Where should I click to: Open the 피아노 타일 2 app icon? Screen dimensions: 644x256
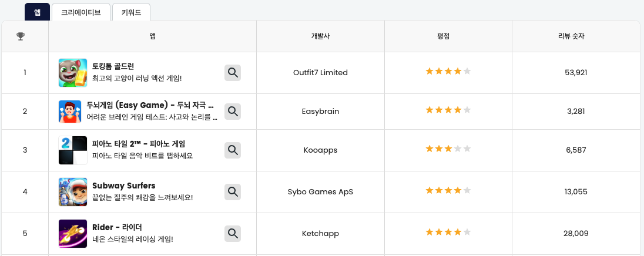tap(73, 150)
